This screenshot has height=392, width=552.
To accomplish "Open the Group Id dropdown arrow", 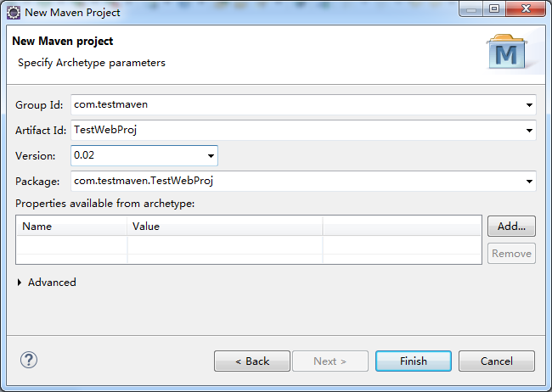I will 529,105.
